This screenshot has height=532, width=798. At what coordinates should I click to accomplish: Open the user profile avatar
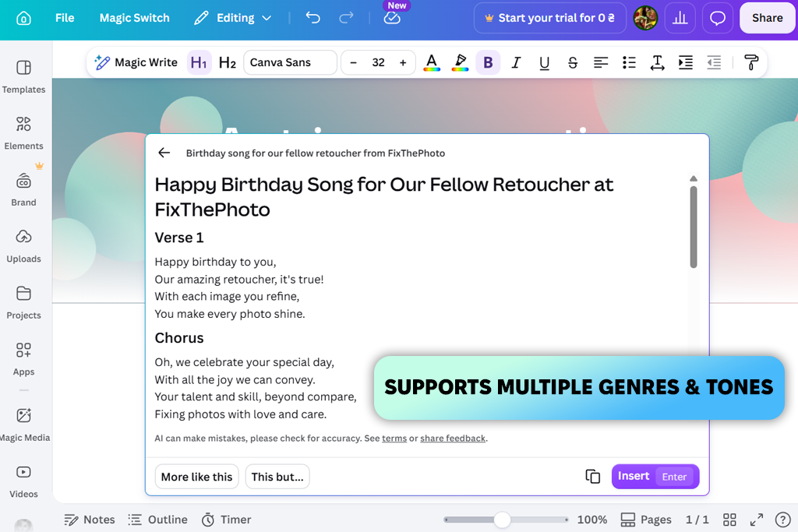645,18
